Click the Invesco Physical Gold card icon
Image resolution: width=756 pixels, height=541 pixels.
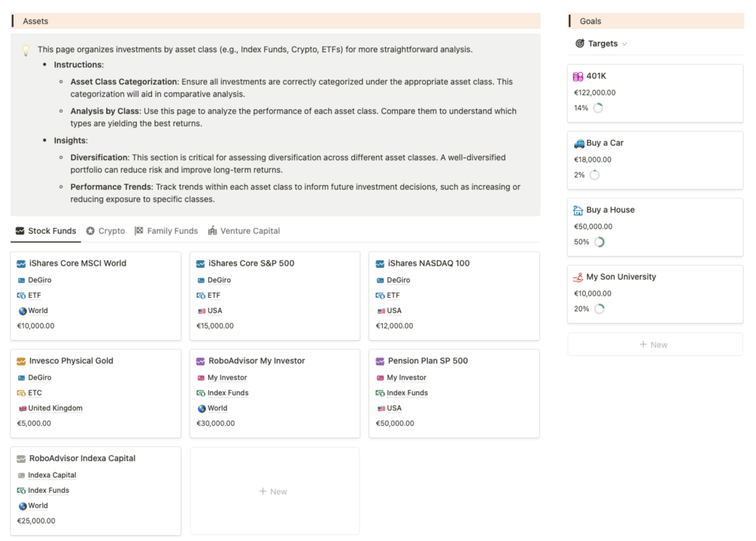(x=21, y=361)
